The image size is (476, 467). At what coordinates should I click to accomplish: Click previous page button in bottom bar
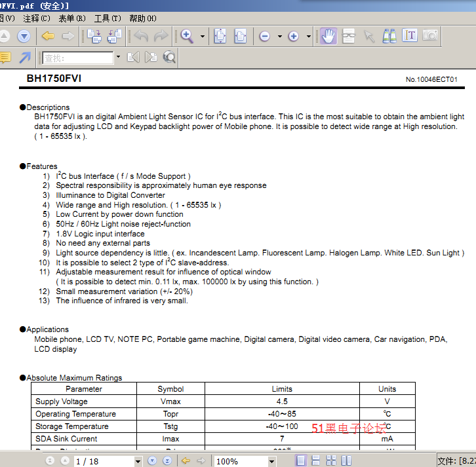pyautogui.click(x=65, y=460)
